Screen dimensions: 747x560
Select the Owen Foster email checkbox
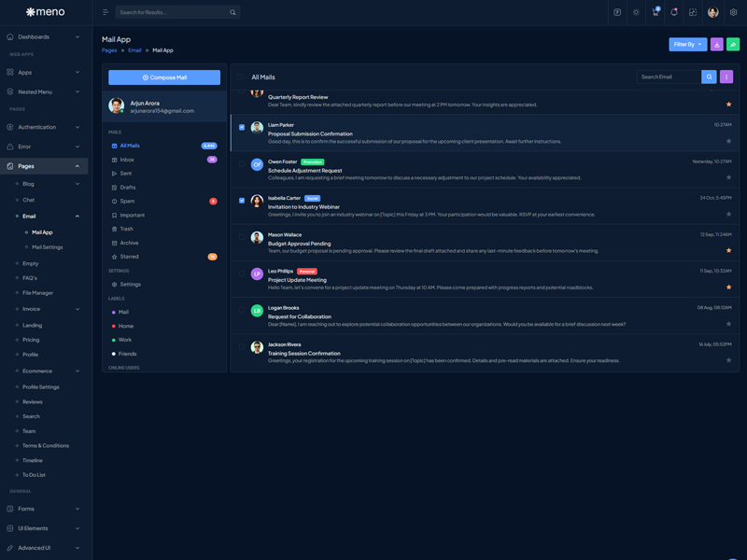pos(242,164)
